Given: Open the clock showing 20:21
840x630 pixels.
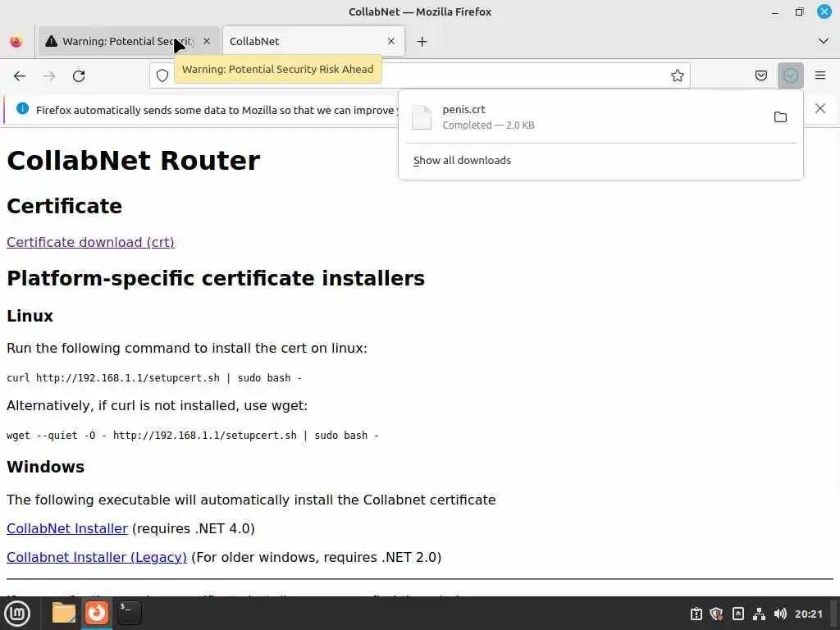Looking at the screenshot, I should point(808,614).
